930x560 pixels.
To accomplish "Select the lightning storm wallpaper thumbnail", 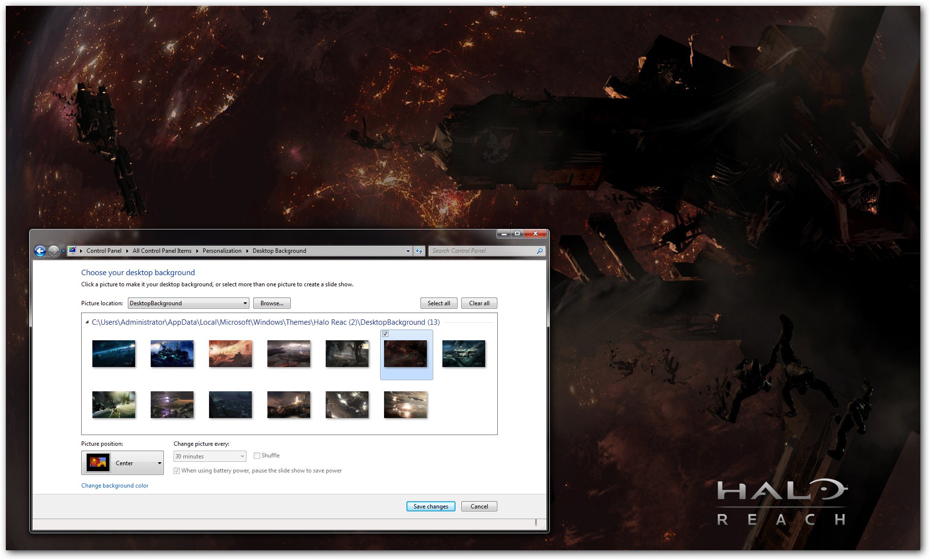I will (289, 353).
